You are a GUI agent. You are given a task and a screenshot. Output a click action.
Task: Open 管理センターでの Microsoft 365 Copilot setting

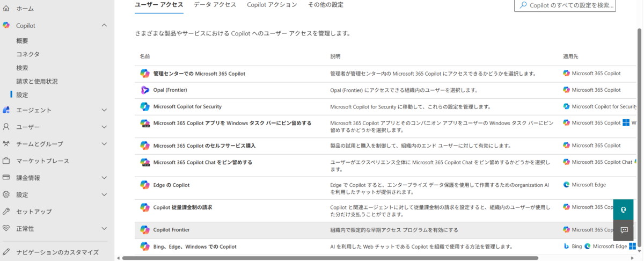pyautogui.click(x=199, y=74)
